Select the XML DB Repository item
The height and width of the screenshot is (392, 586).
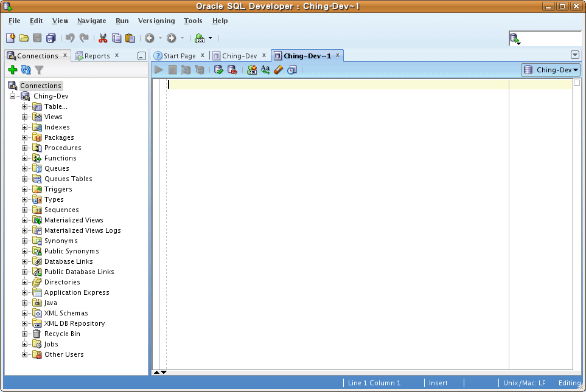[x=74, y=323]
